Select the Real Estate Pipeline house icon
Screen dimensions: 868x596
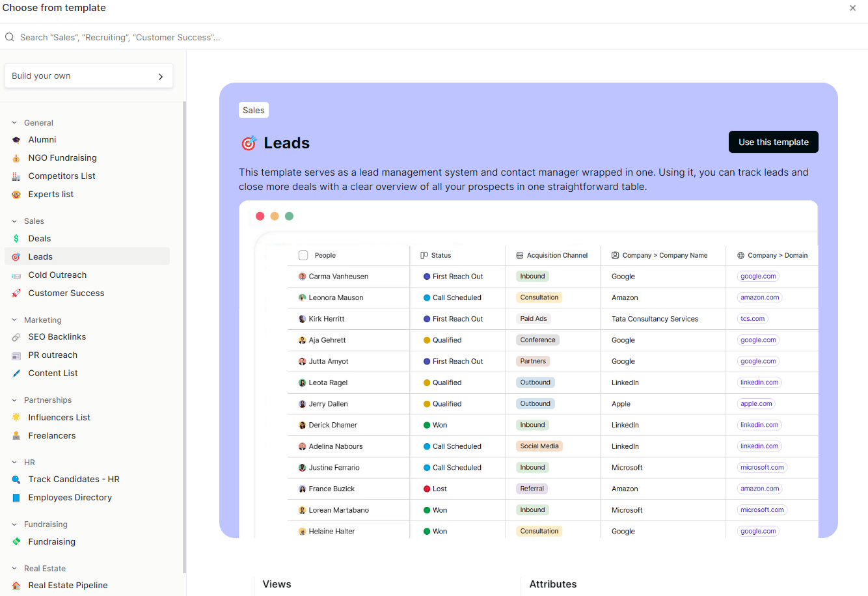(x=16, y=585)
